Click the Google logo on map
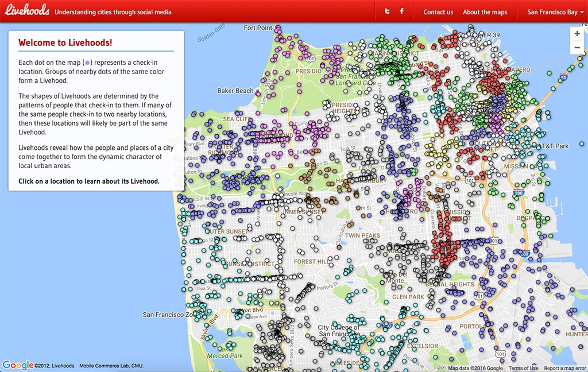Viewport: 588px width, 372px height. click(18, 365)
